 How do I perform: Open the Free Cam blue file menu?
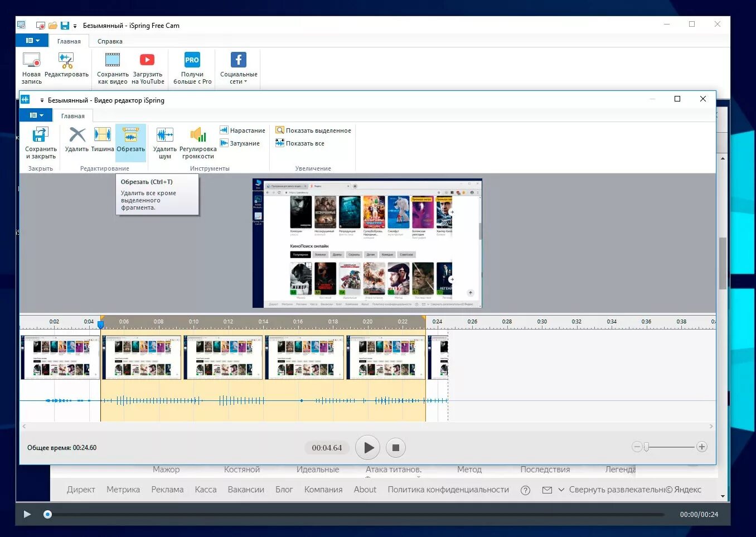pos(32,41)
